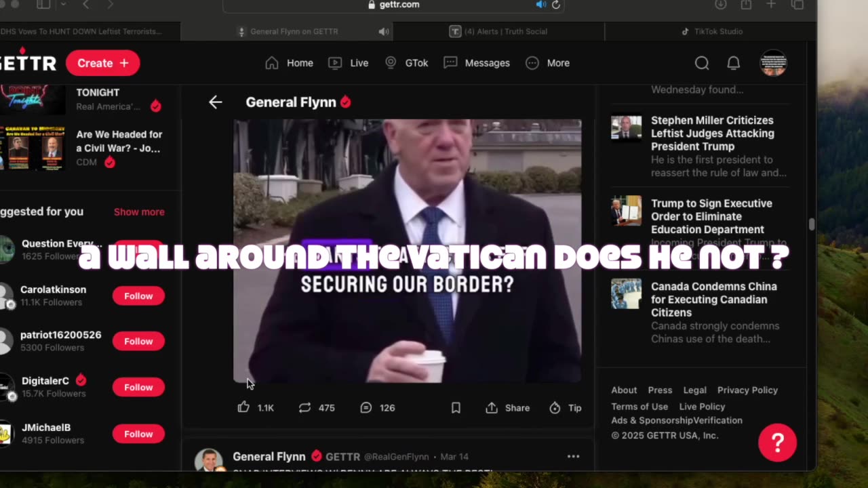
Task: Click the Trump executive order news thumbnail
Action: tap(626, 211)
